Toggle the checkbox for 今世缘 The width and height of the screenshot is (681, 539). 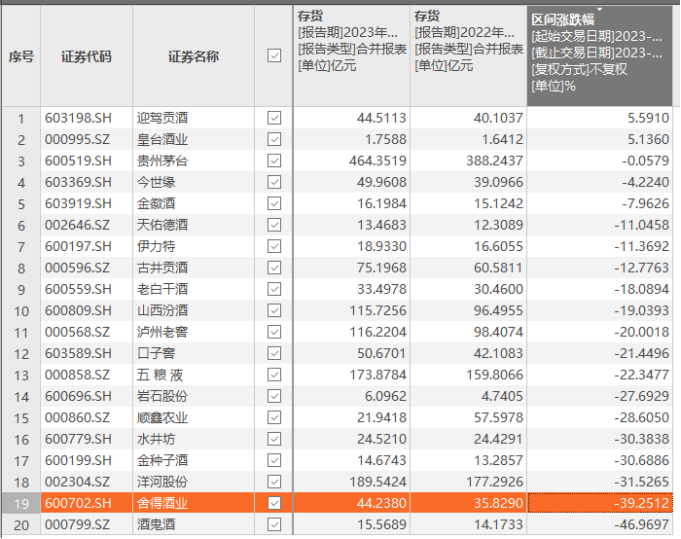(274, 182)
